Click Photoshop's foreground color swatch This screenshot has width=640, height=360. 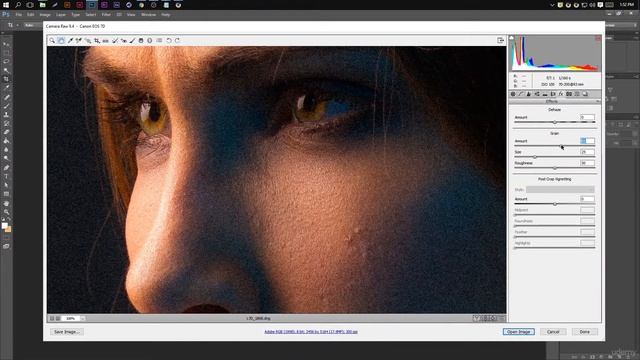coord(4,225)
